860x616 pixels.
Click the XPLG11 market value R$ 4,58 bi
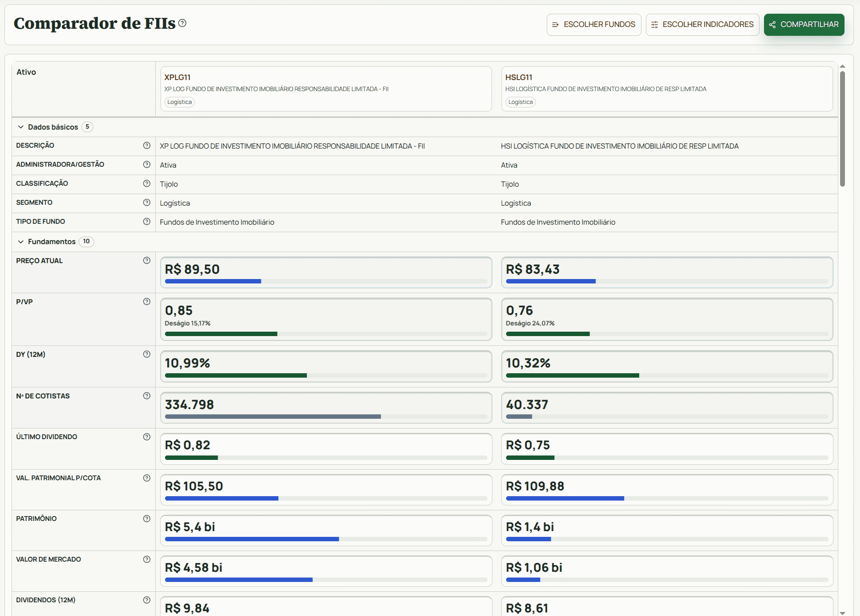pyautogui.click(x=193, y=568)
